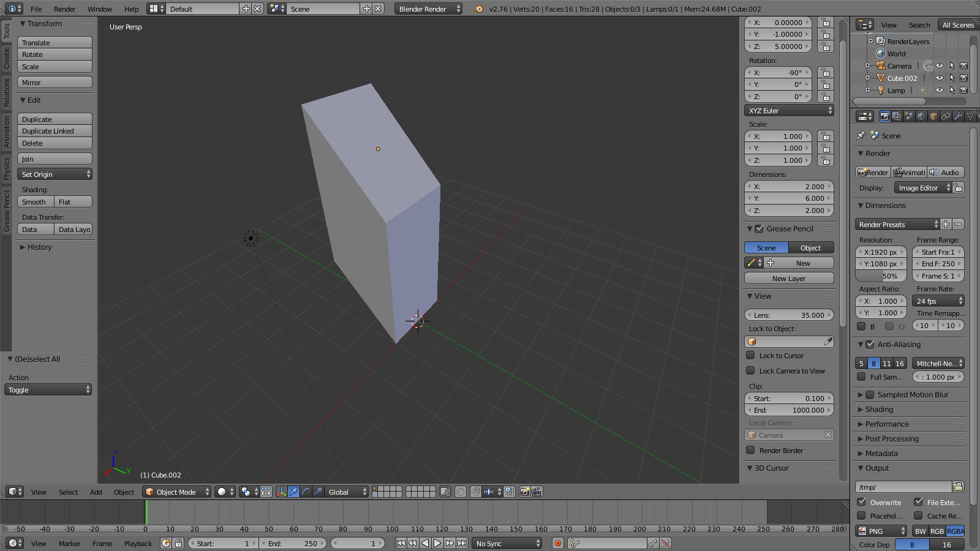Click the eyedropper in Lock to Object
The image size is (980, 551).
828,342
